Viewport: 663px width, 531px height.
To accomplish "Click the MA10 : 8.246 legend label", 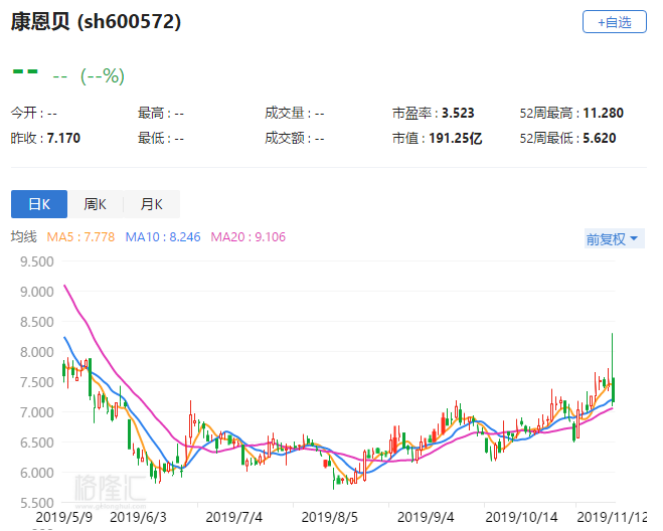I will (163, 237).
